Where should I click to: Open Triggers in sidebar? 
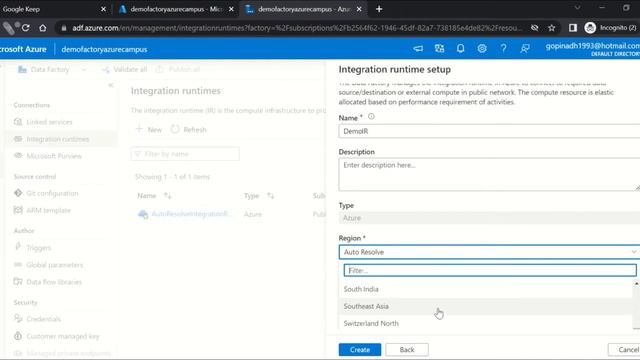[38, 248]
